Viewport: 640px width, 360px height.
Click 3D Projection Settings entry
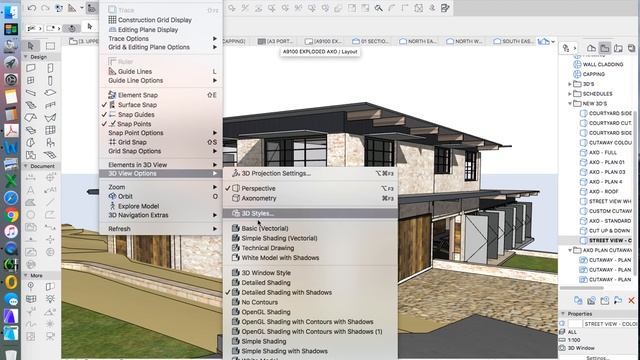pyautogui.click(x=310, y=173)
